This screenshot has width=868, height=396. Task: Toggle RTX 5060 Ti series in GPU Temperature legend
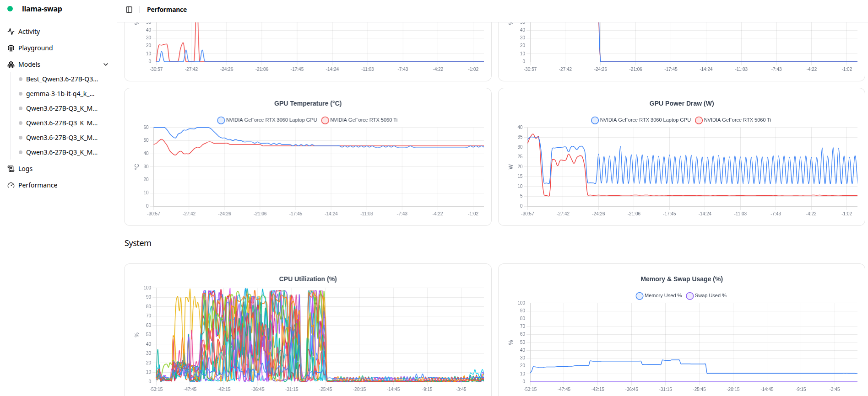(x=359, y=120)
